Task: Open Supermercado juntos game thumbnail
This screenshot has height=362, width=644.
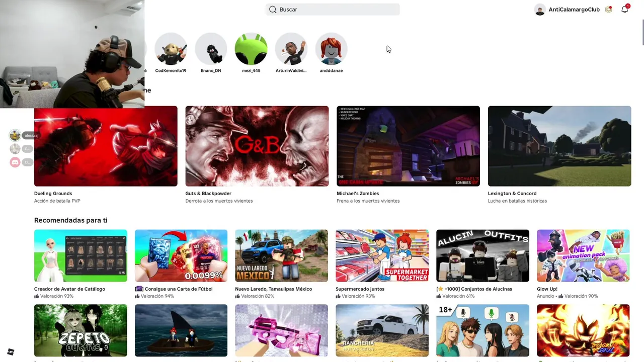Action: point(382,256)
